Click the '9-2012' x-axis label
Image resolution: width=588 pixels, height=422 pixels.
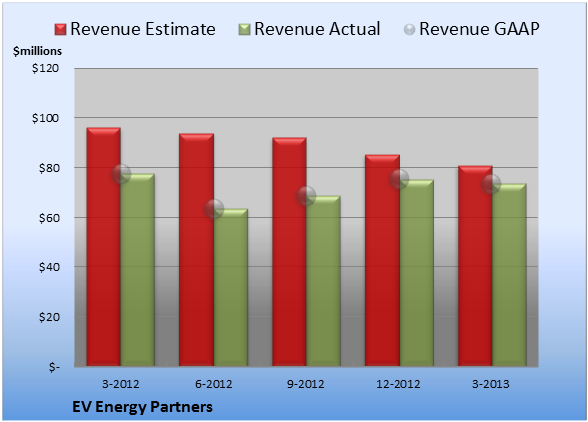306,384
